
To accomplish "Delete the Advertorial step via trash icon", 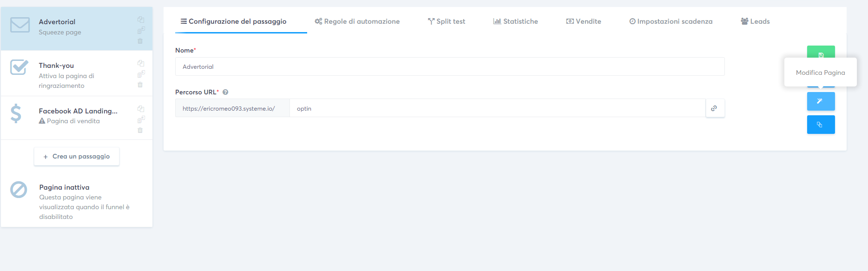I will (140, 41).
